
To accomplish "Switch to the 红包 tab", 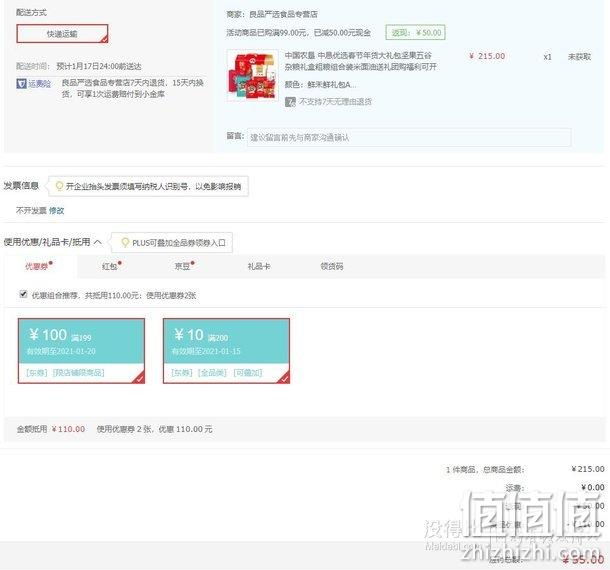I will [x=110, y=266].
